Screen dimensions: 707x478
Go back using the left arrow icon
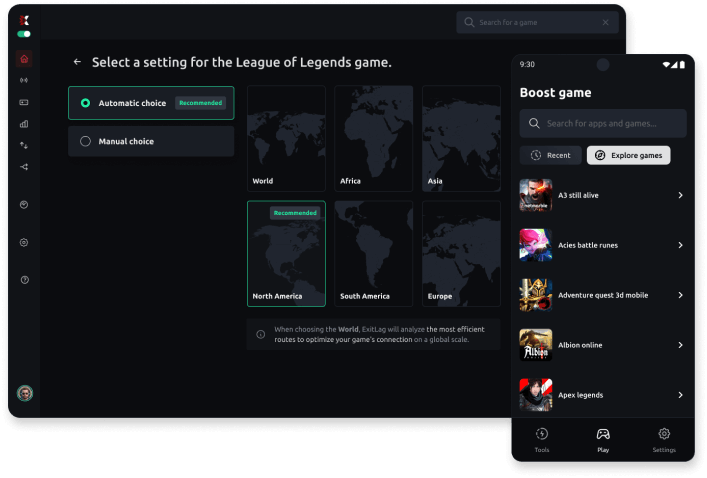pos(77,62)
